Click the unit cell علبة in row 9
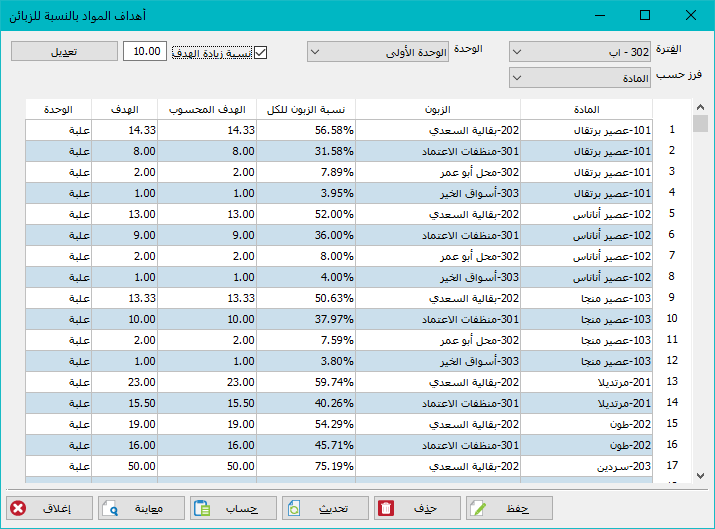The width and height of the screenshot is (715, 529). coord(58,298)
